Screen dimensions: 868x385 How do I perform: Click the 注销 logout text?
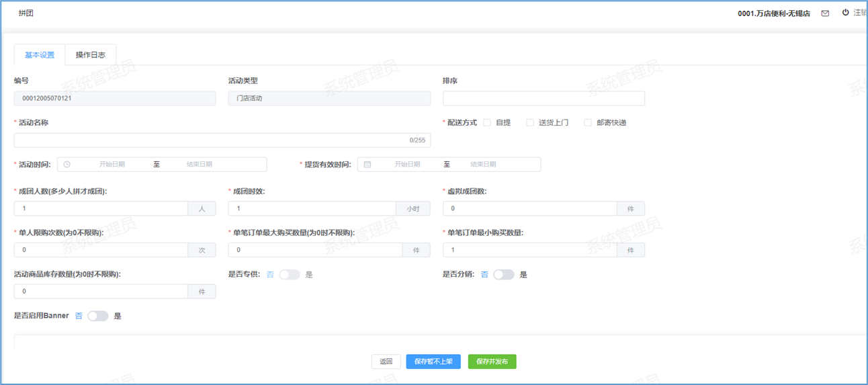click(861, 13)
